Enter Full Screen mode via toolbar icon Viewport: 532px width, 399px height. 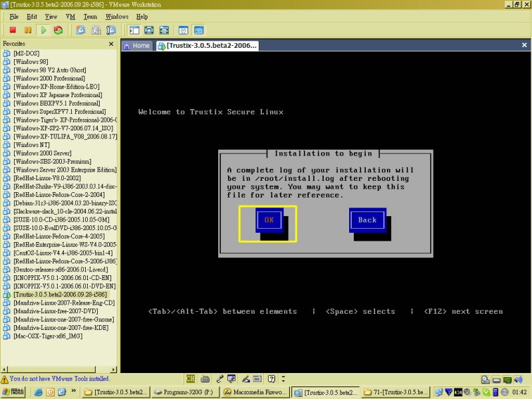pos(164,30)
